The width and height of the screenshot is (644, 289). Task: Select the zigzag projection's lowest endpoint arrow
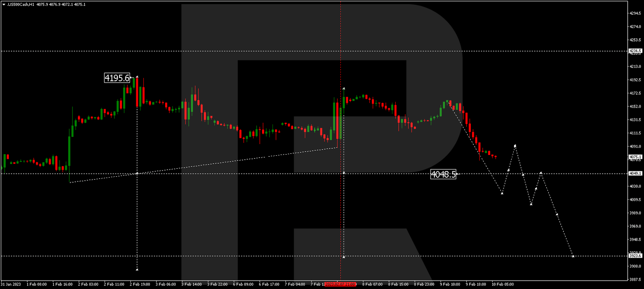click(x=573, y=255)
